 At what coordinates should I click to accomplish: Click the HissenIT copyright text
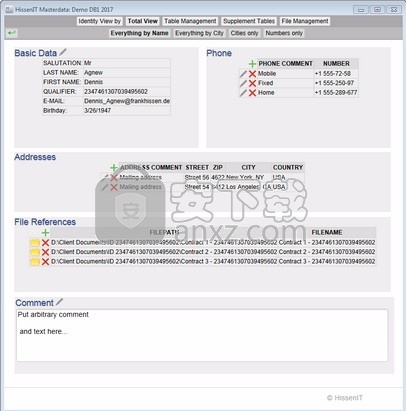[x=345, y=398]
